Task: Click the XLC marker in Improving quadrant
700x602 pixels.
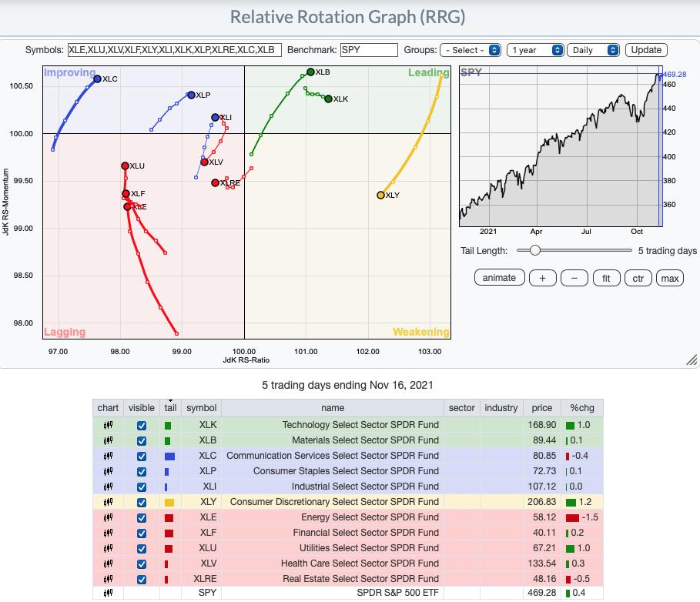Action: coord(97,79)
